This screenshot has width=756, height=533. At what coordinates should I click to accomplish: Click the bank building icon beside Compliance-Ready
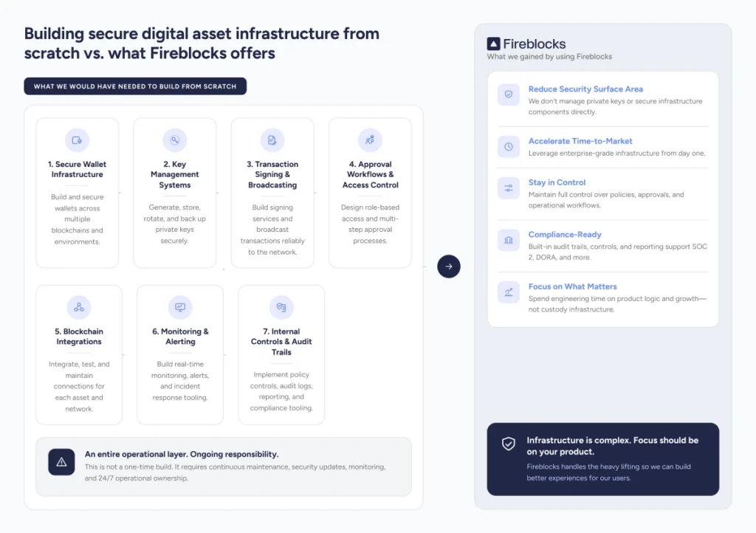[509, 240]
